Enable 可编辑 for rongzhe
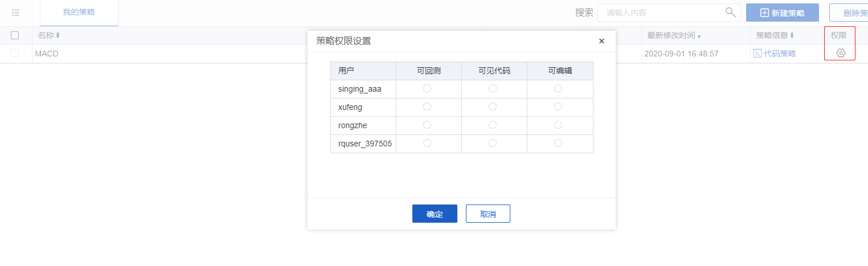This screenshot has width=868, height=266. pos(558,125)
